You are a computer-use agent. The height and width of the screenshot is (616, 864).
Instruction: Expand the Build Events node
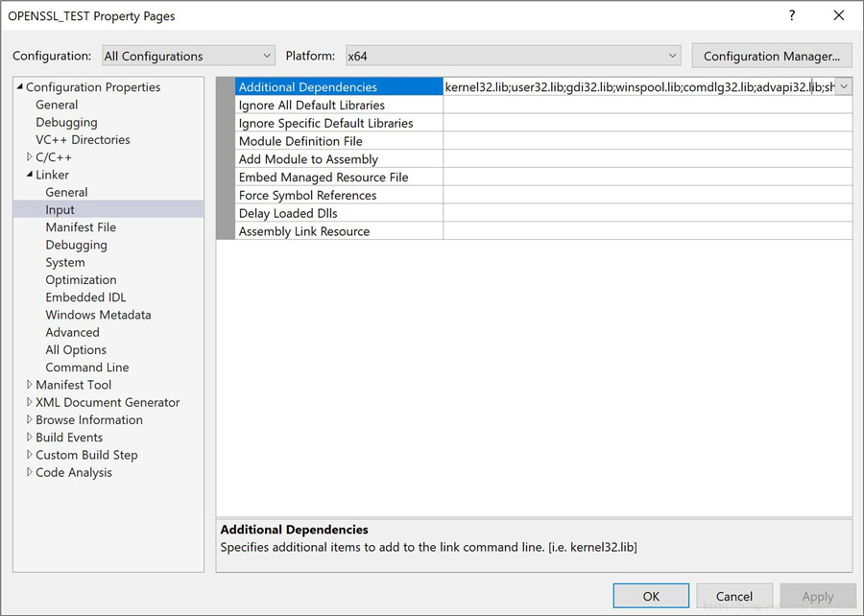click(30, 438)
